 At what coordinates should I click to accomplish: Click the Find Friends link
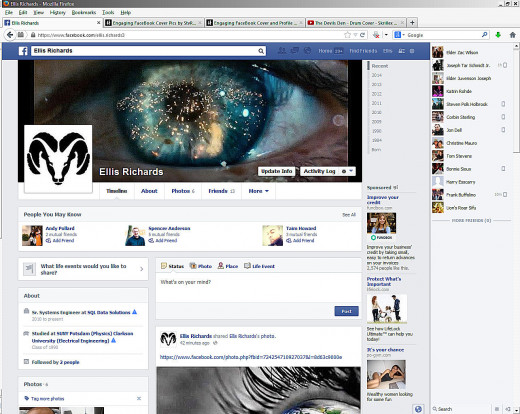click(363, 51)
